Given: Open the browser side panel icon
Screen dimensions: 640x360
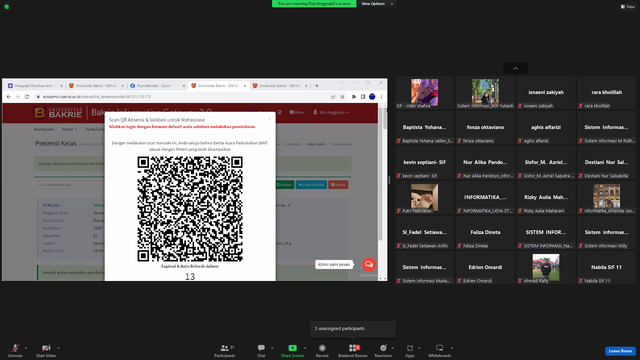Looking at the screenshot, I should pos(362,97).
